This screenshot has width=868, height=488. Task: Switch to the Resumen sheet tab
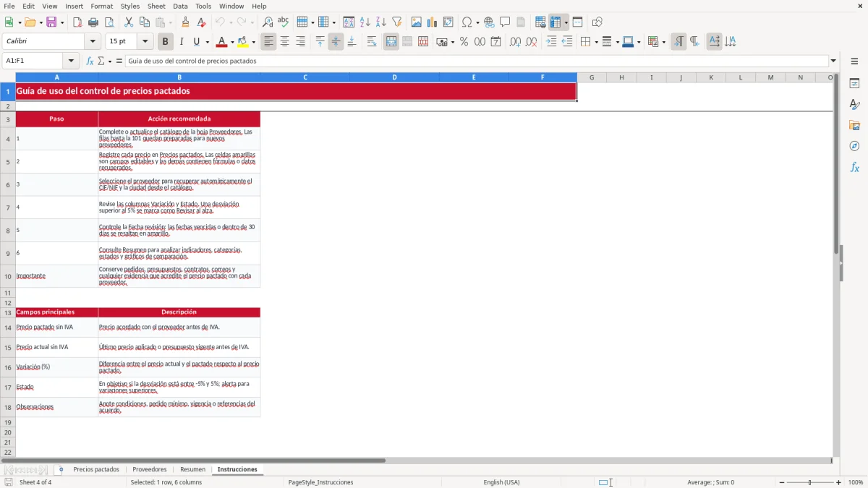(x=192, y=469)
